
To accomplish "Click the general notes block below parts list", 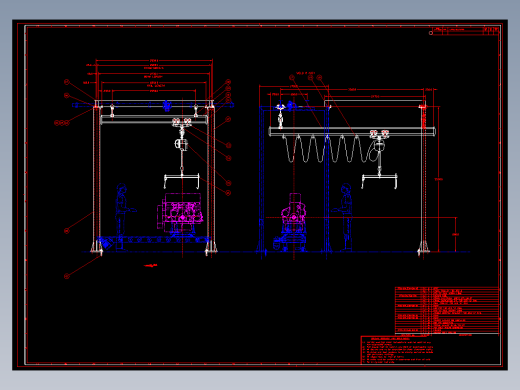I will tap(397, 350).
